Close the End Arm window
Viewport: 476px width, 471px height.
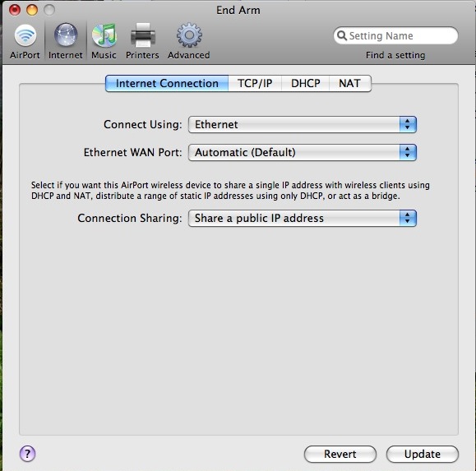pyautogui.click(x=15, y=10)
